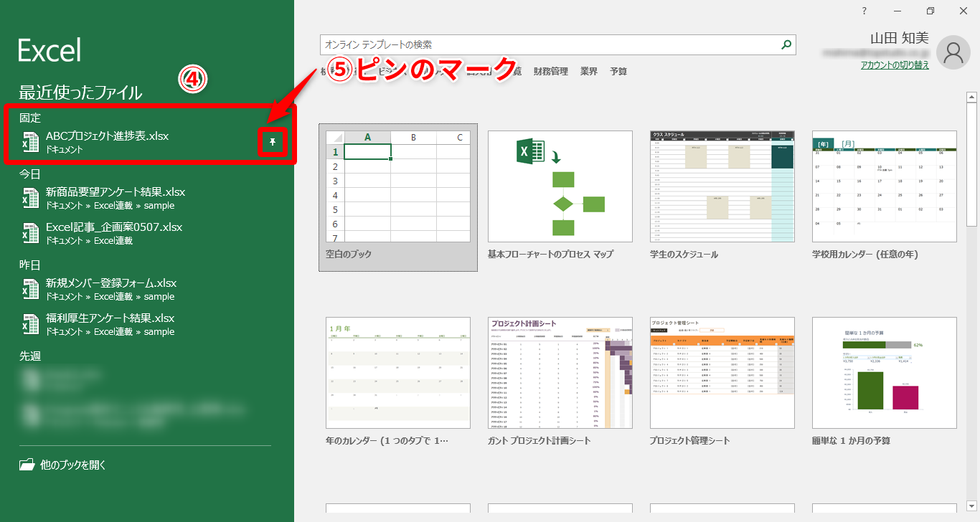
Task: Click the 固定 section label
Action: click(x=30, y=118)
